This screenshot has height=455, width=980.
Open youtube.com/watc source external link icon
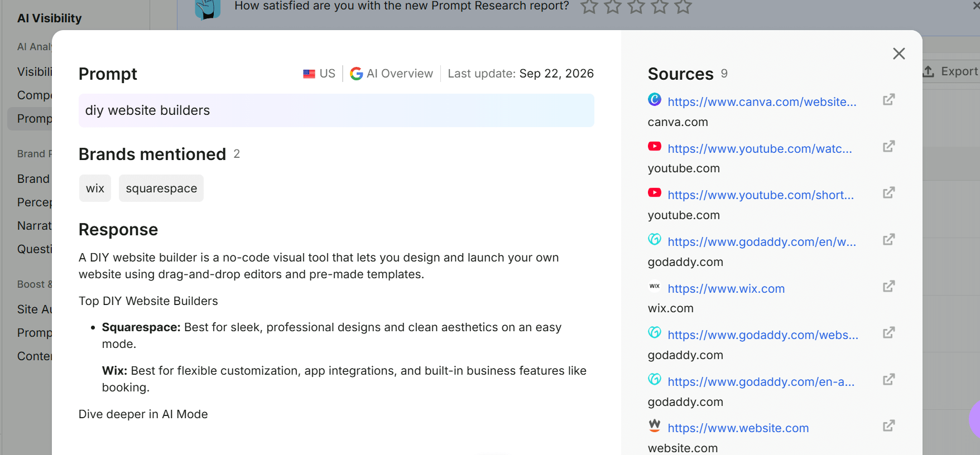tap(888, 147)
